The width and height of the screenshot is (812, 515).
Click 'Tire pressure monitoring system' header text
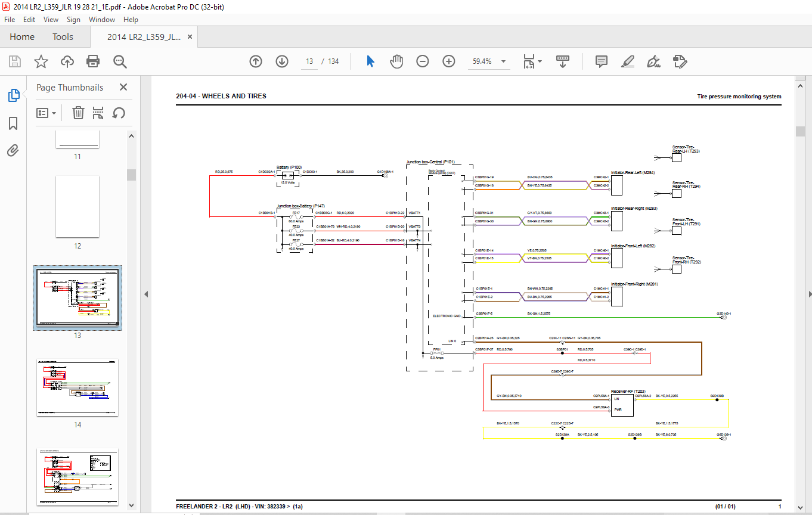(739, 97)
